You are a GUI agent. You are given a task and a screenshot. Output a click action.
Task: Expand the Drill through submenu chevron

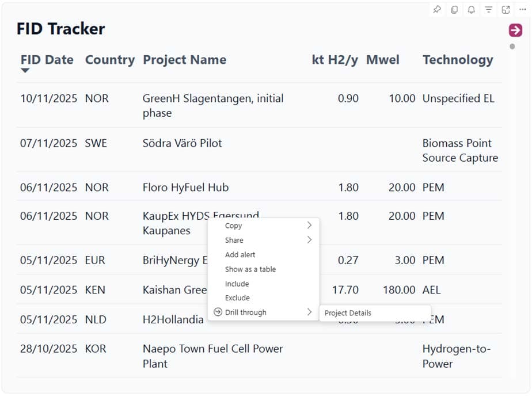(309, 312)
